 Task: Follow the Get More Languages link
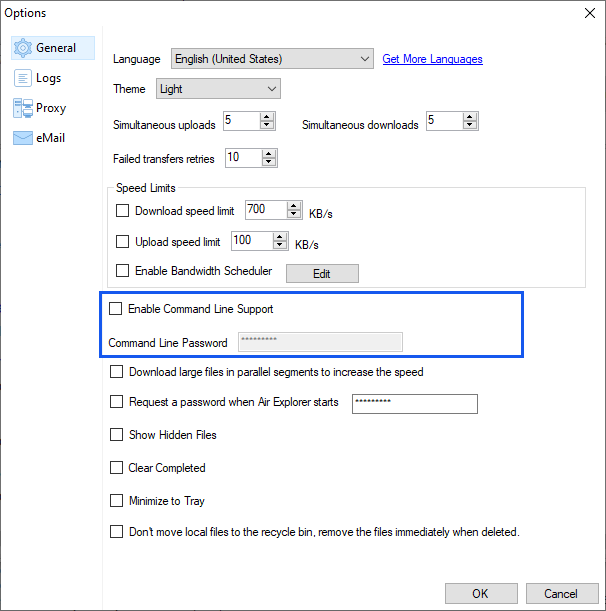(x=432, y=59)
